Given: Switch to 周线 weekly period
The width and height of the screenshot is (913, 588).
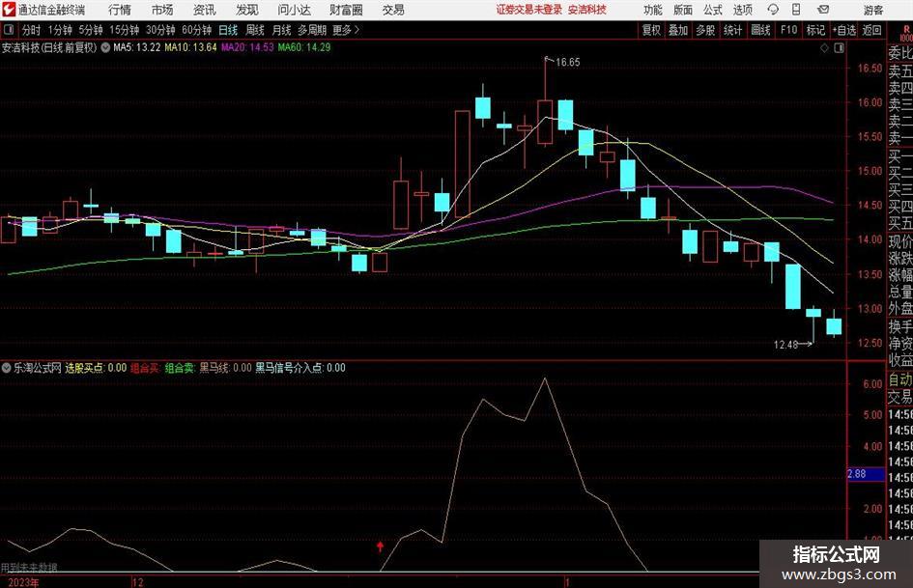Looking at the screenshot, I should 255,30.
